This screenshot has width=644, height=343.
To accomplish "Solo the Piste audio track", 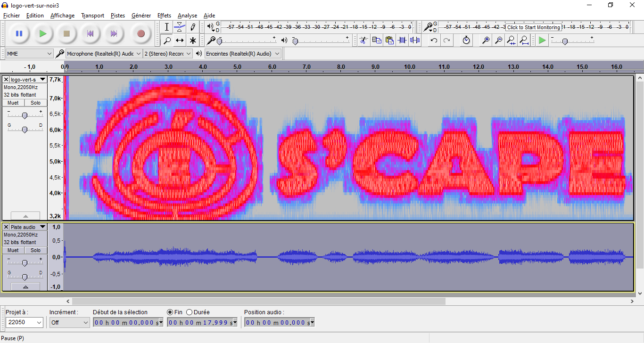I will click(36, 250).
